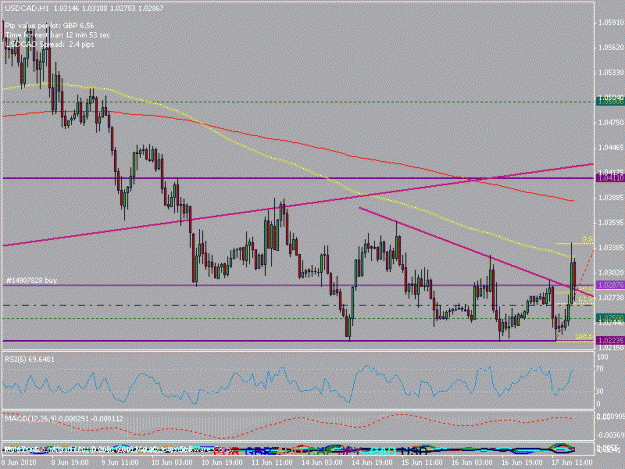
Task: Click the '10 Jun 19:00' time label
Action: click(222, 463)
